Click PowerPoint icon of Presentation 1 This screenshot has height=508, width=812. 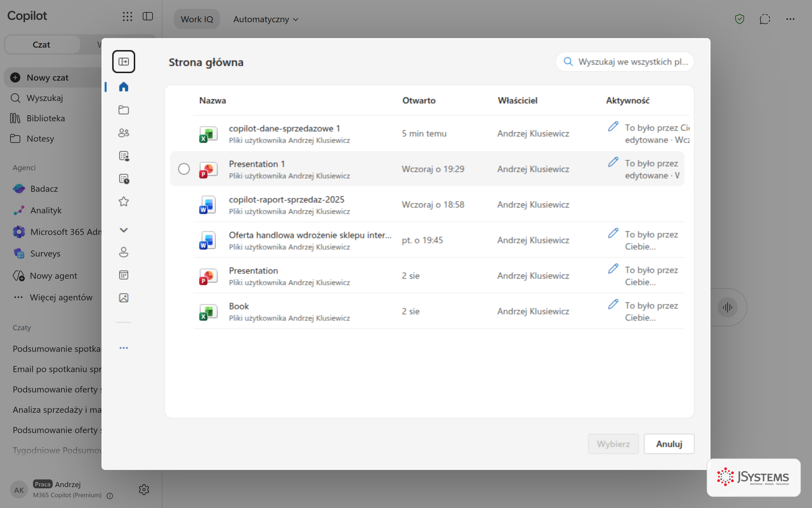pos(208,170)
